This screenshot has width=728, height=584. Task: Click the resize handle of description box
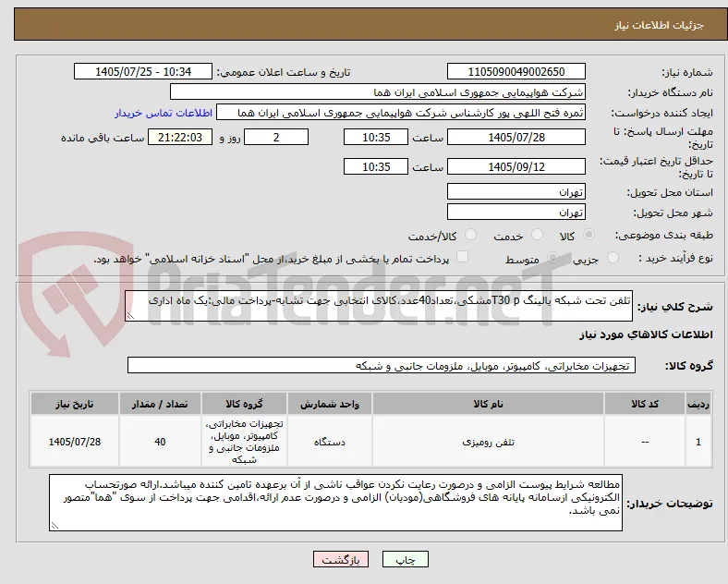click(130, 316)
